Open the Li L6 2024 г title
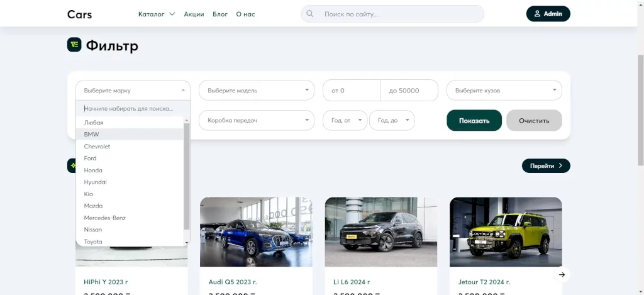 pos(352,282)
